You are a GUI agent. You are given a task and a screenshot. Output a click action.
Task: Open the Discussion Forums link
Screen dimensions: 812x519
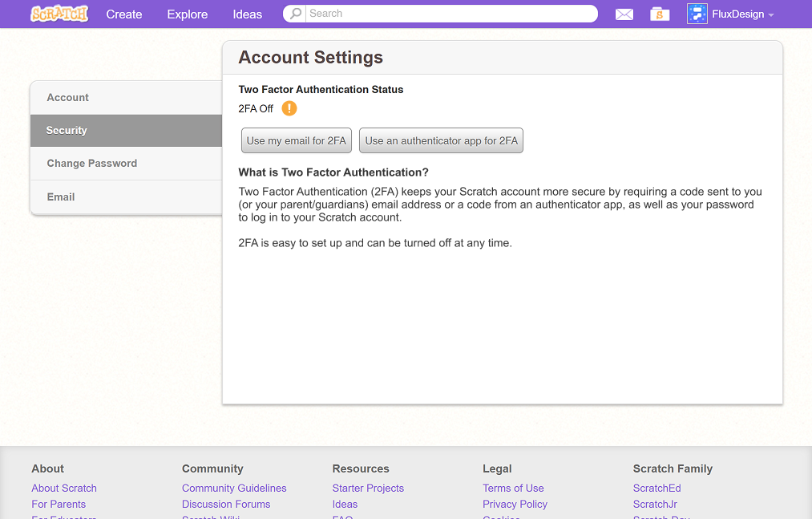(x=226, y=504)
